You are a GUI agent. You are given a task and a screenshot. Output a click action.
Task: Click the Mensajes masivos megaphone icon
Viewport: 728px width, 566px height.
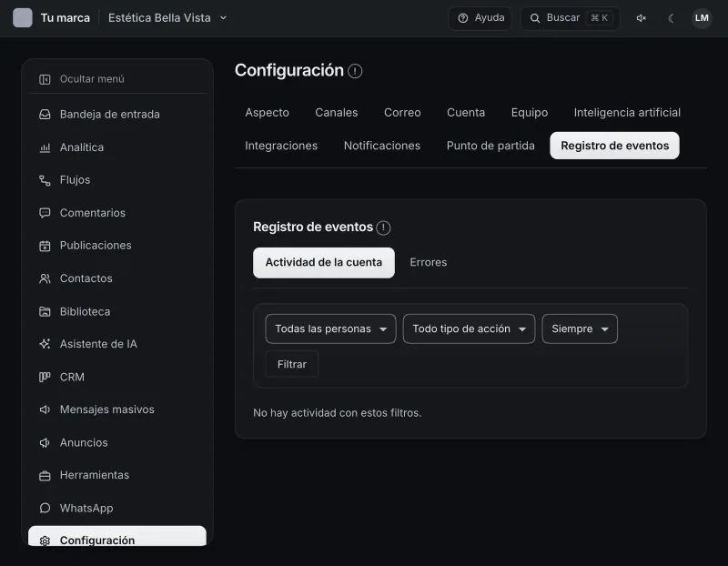point(45,409)
